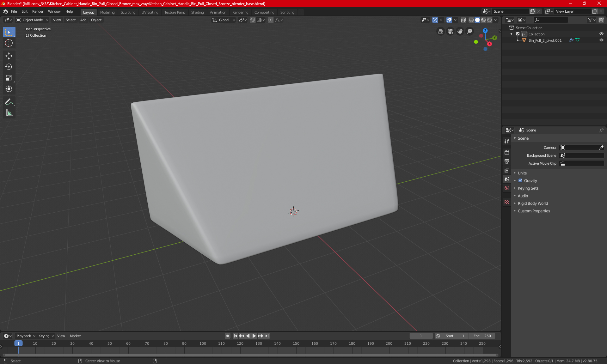Open the Object Mode dropdown
The width and height of the screenshot is (607, 364).
[32, 20]
